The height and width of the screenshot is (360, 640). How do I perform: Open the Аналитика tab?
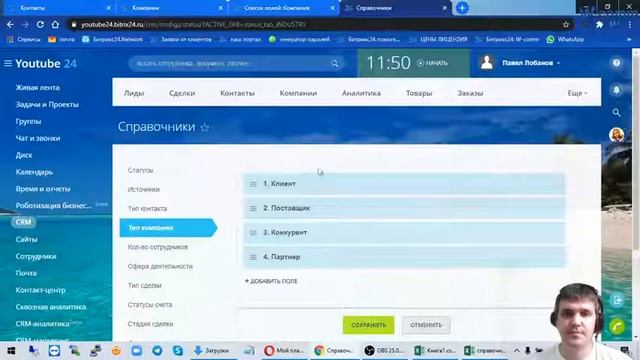361,93
